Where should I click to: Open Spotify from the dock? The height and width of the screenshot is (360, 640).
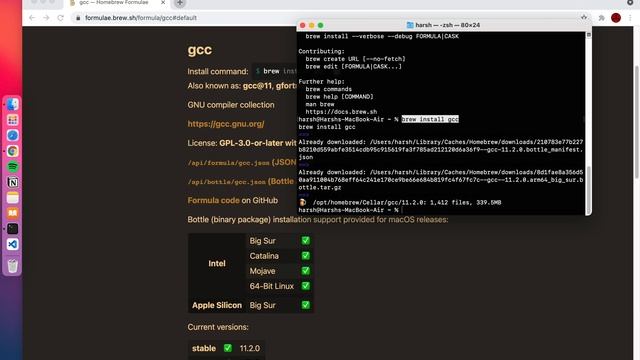tap(12, 167)
